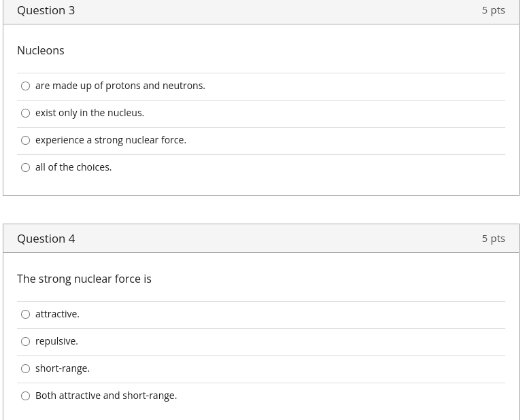Click the 'Question 3' heading text
The width and height of the screenshot is (523, 420).
click(46, 10)
